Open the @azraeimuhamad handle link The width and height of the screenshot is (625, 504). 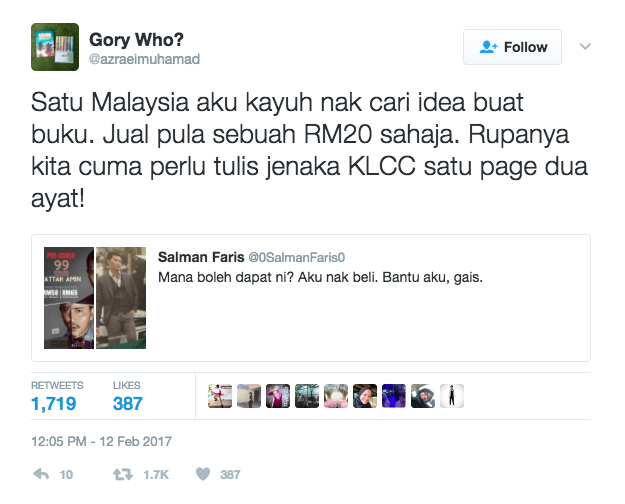click(144, 59)
